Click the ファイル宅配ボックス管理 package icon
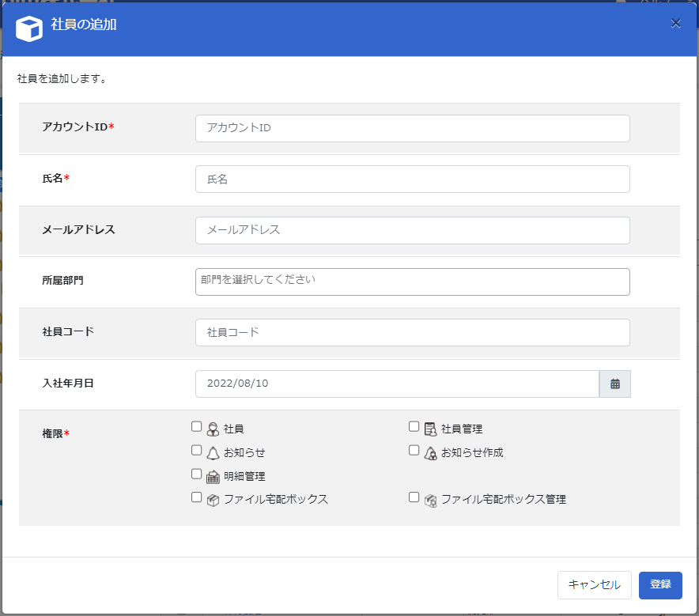 (430, 500)
